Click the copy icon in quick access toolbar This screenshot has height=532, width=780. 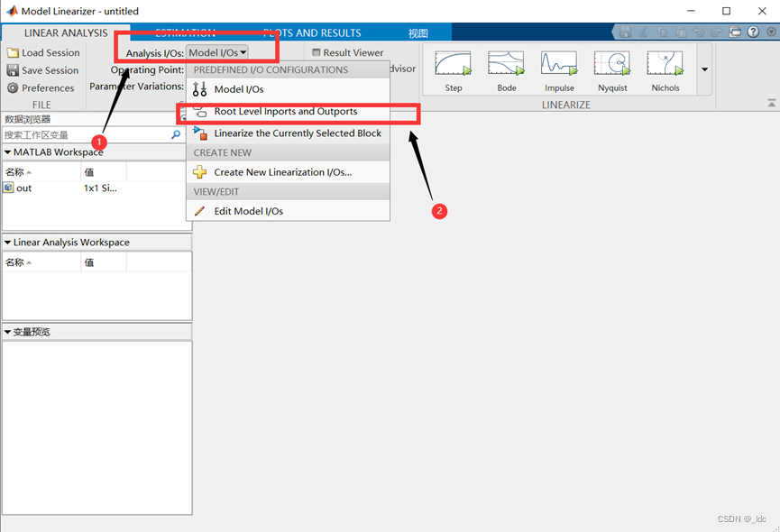coord(662,32)
